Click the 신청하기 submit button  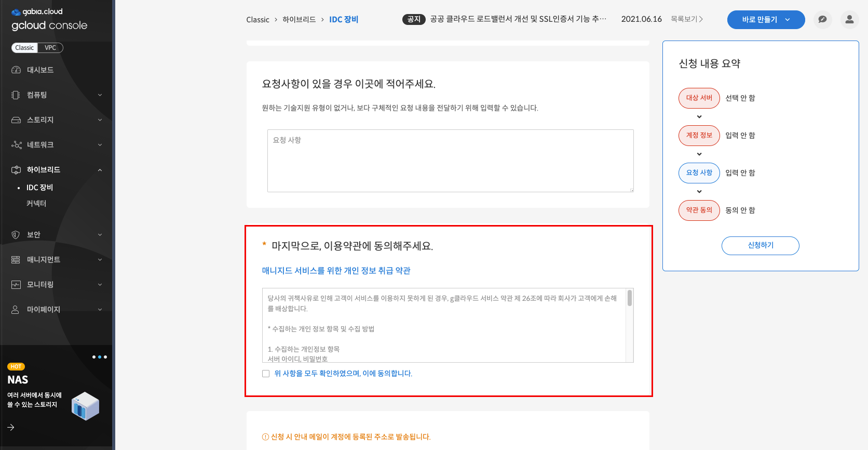pyautogui.click(x=760, y=246)
